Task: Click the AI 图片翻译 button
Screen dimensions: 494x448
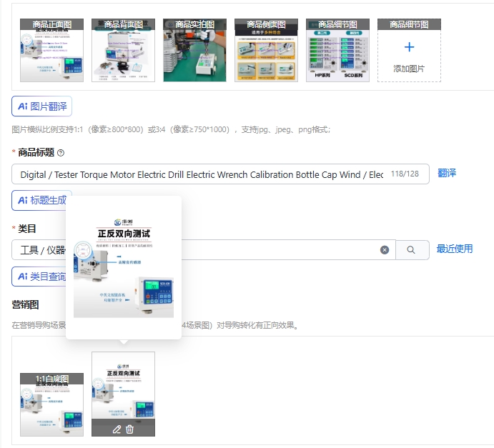Action: point(42,106)
